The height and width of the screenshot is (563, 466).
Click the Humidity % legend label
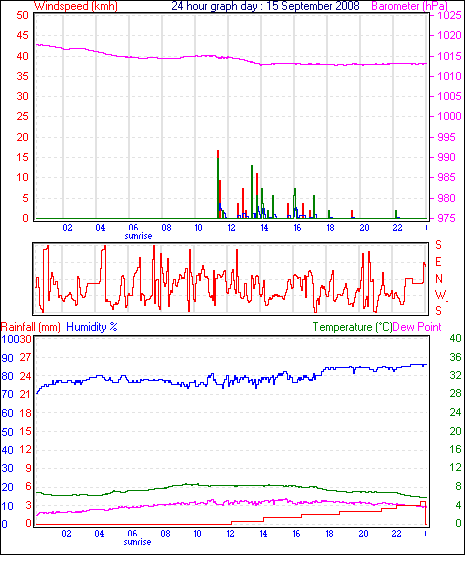[92, 327]
